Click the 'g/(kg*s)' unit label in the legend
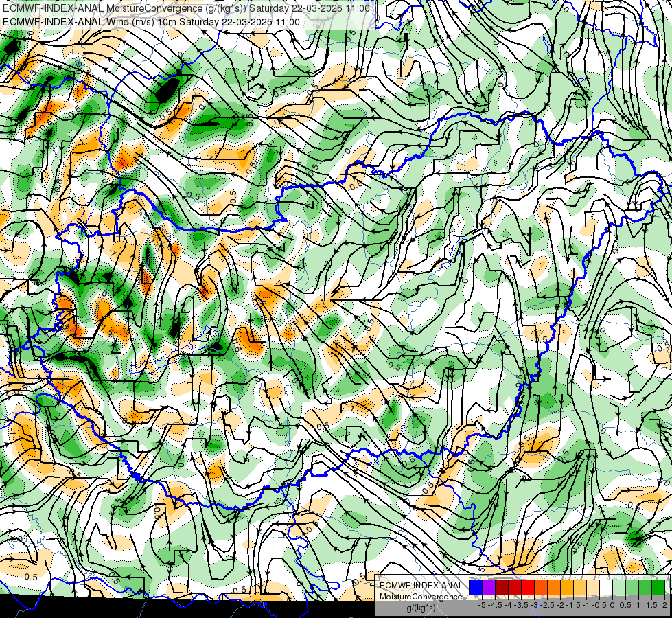Viewport: 672px width, 618px height. click(421, 608)
